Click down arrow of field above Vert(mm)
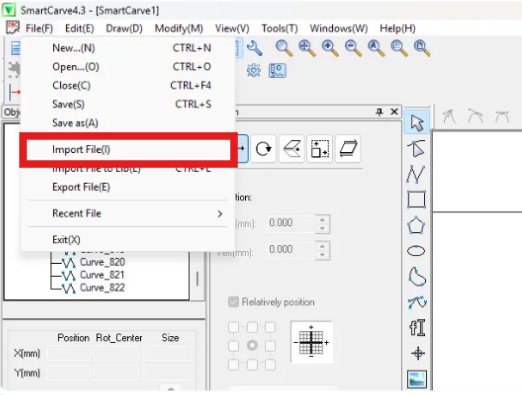The width and height of the screenshot is (522, 395). pos(322,228)
